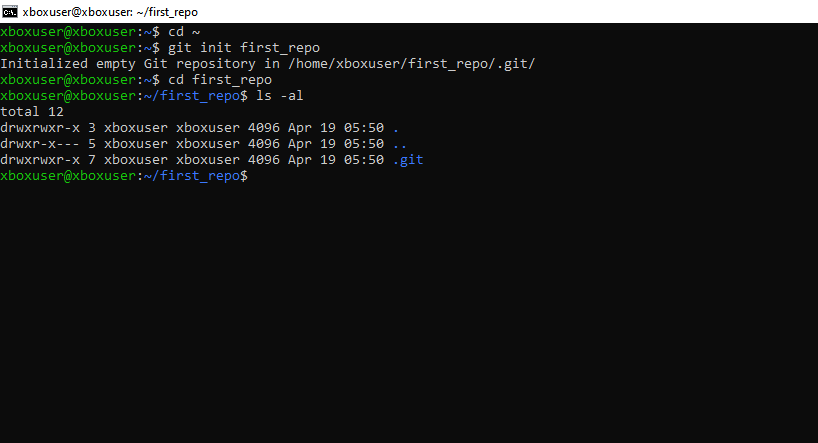Click the 'drwxr-x---' permissions string

click(x=40, y=144)
